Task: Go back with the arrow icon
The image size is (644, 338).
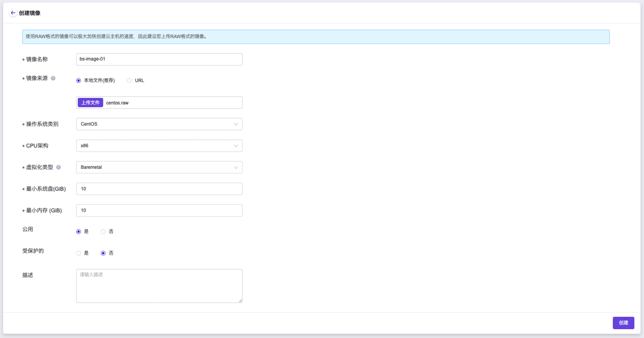Action: (13, 13)
